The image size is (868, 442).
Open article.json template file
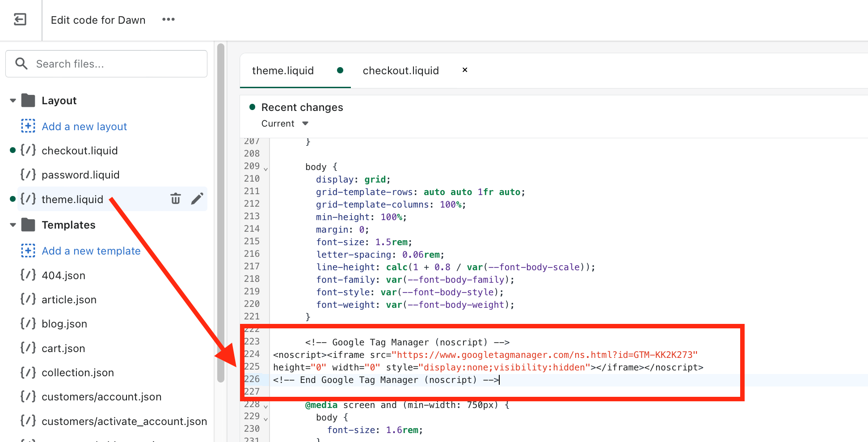(x=69, y=300)
